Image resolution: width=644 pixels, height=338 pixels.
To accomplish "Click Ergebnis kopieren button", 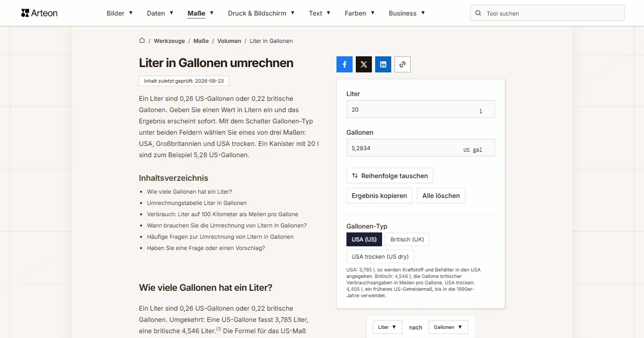I will [379, 196].
